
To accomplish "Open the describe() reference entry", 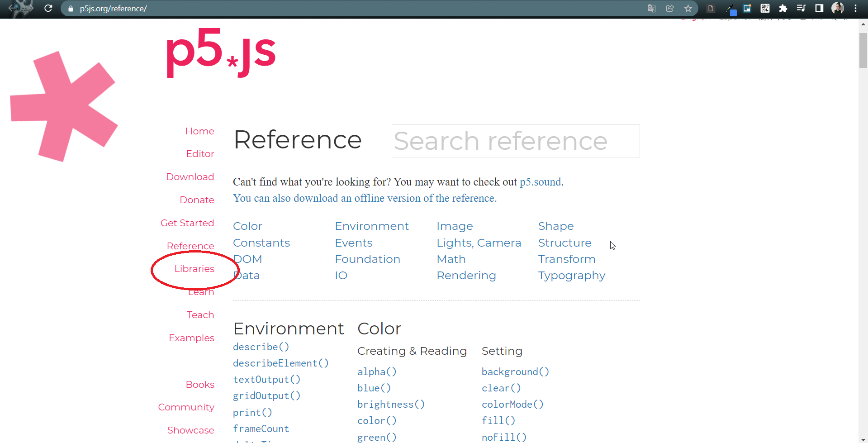I will click(261, 347).
